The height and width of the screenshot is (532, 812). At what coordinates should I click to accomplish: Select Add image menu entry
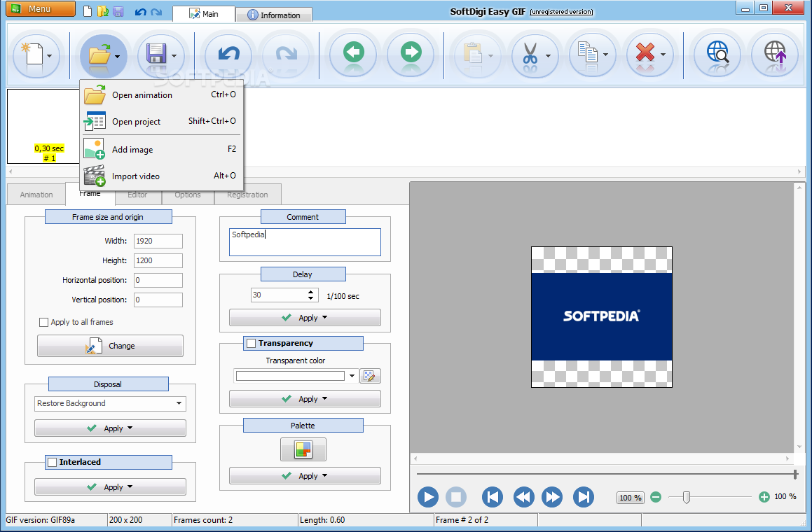[x=160, y=150]
